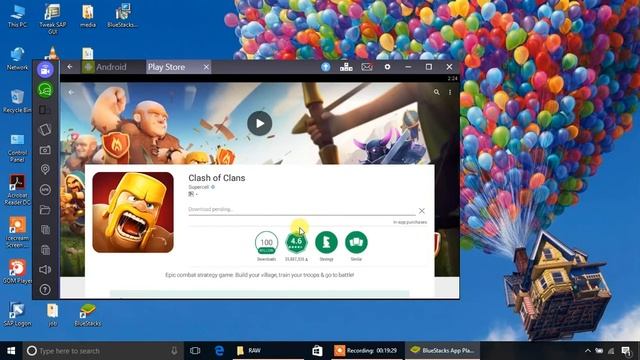
Task: Click the In-app purchases label
Action: click(x=410, y=222)
